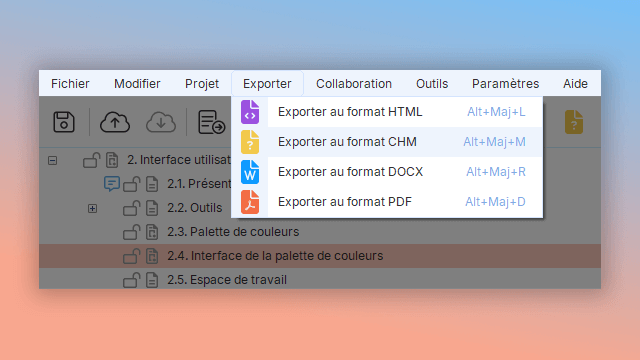Choose Exporter au format HTML

click(387, 112)
